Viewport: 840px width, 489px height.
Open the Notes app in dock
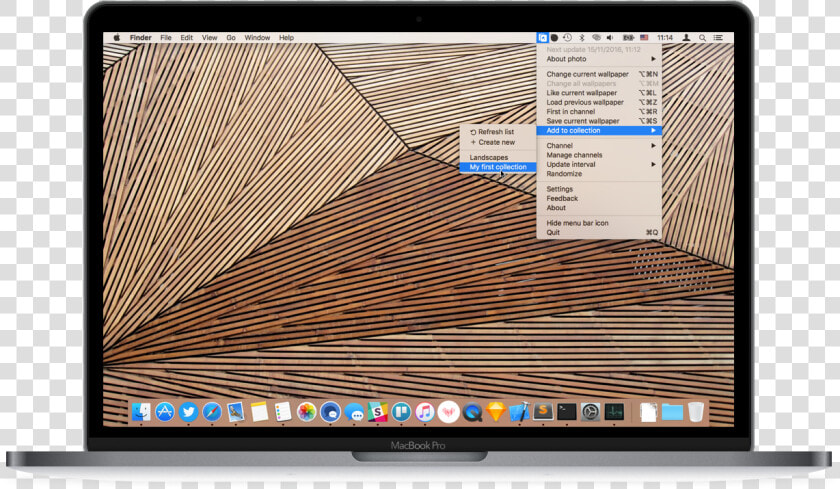(259, 412)
